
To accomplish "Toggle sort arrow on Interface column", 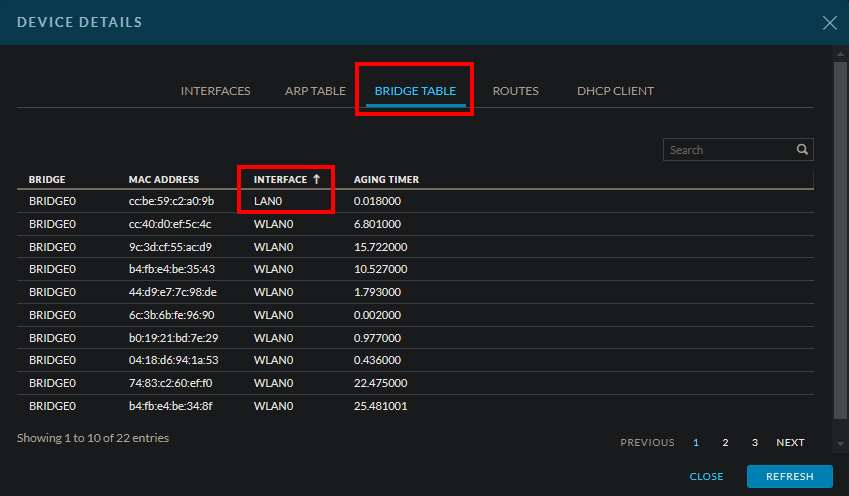I will point(317,179).
